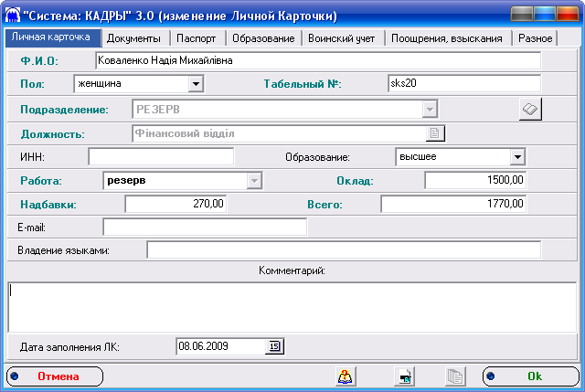The image size is (585, 392).
Task: Click the position list icon beside Должность
Action: 435,133
